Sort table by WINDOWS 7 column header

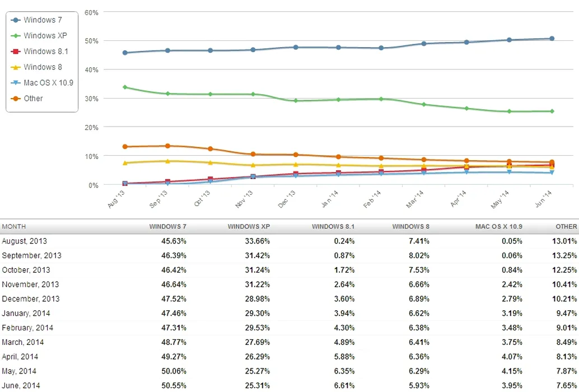tap(167, 226)
